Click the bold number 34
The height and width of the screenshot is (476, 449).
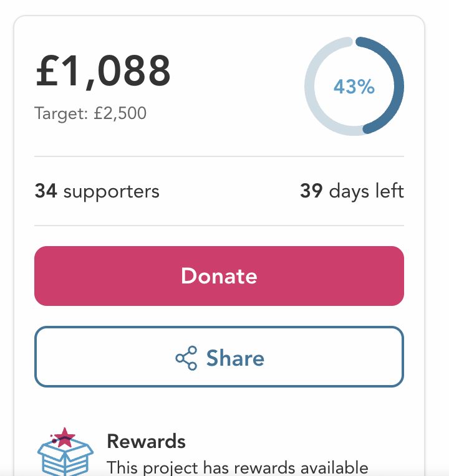[46, 191]
